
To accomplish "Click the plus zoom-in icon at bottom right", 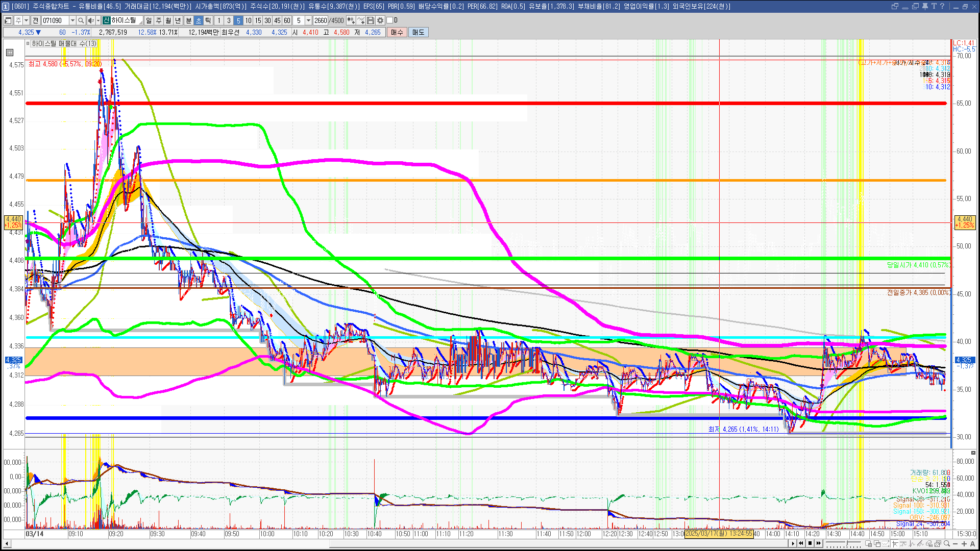I will [964, 544].
